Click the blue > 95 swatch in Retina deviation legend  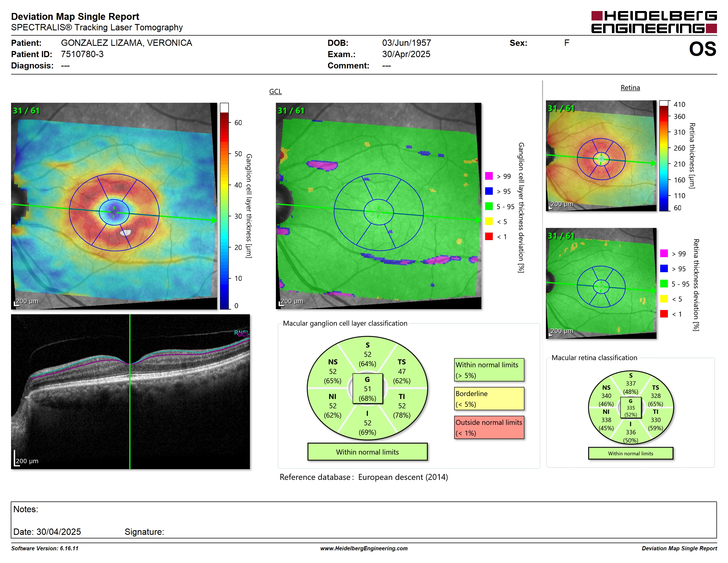pos(664,268)
